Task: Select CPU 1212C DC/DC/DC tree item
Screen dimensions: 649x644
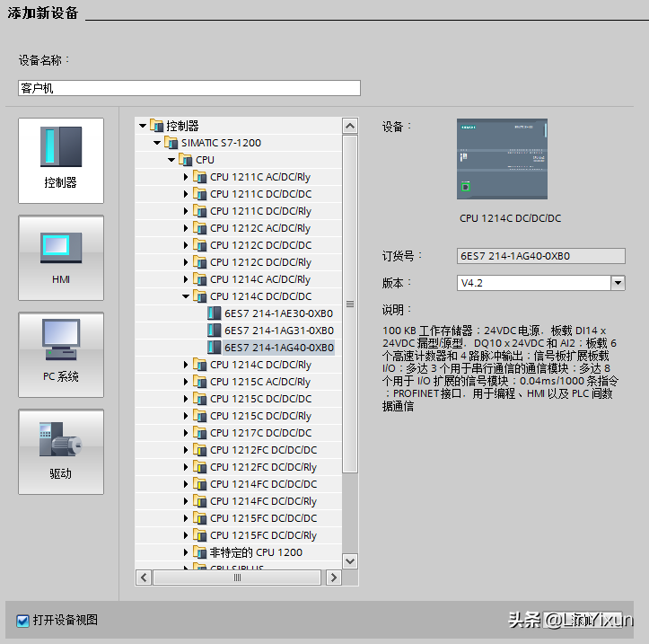Action: tap(260, 245)
